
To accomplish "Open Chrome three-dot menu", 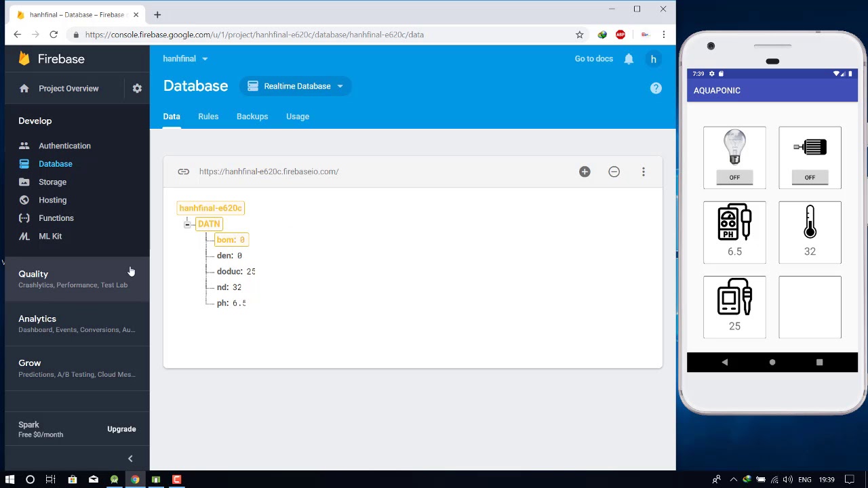I will 664,35.
